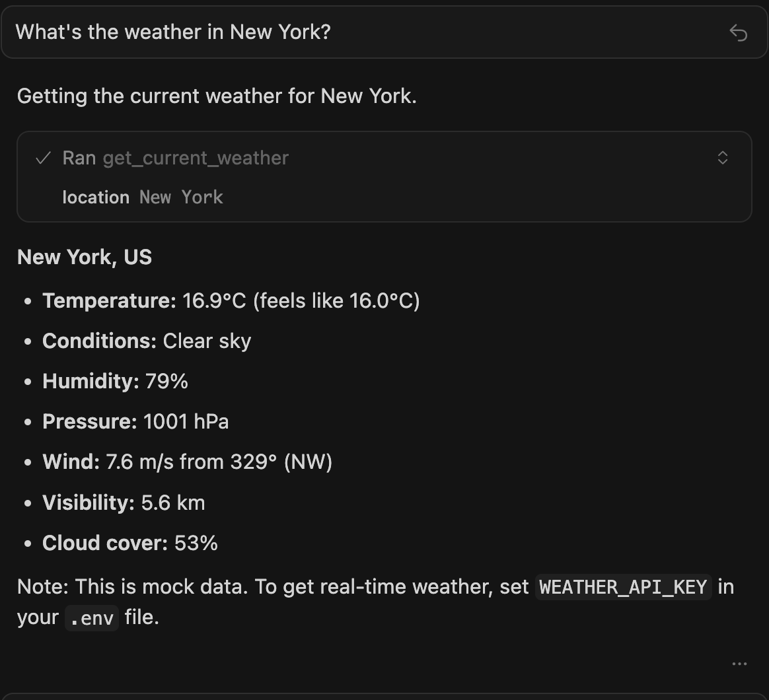This screenshot has width=769, height=700.
Task: Click the What's the weather in New York prompt
Action: click(172, 31)
